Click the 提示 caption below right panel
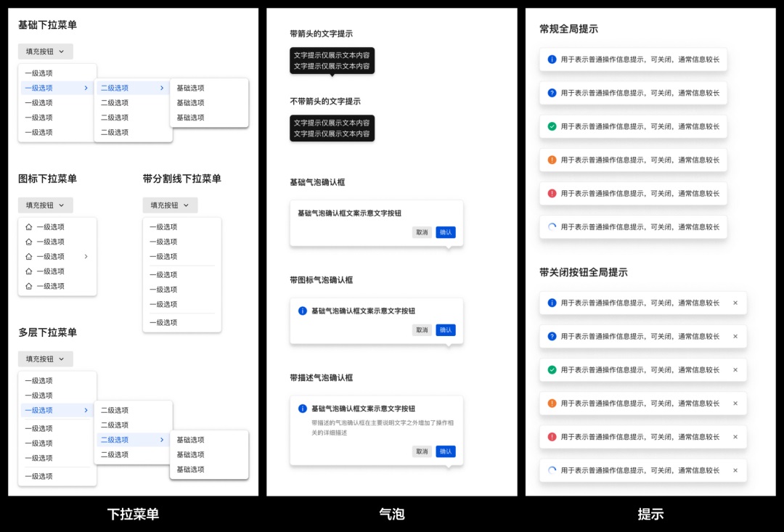Image resolution: width=784 pixels, height=532 pixels. [x=650, y=514]
